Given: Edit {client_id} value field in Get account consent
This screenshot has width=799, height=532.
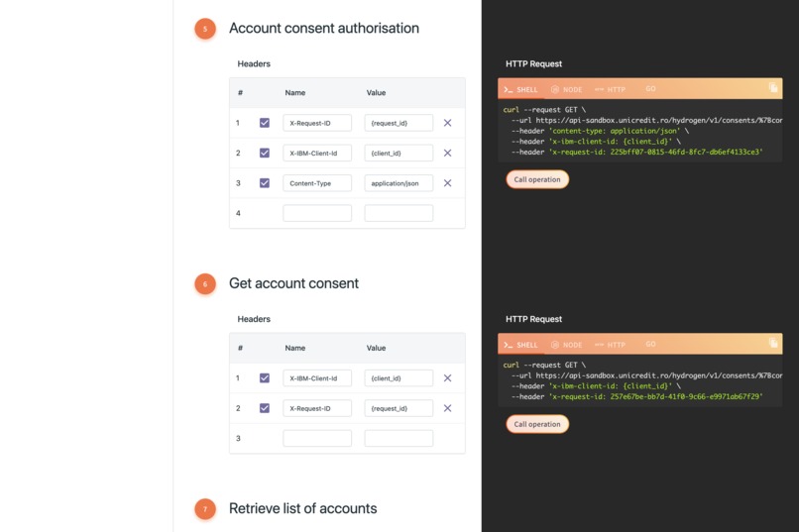Looking at the screenshot, I should tap(399, 377).
